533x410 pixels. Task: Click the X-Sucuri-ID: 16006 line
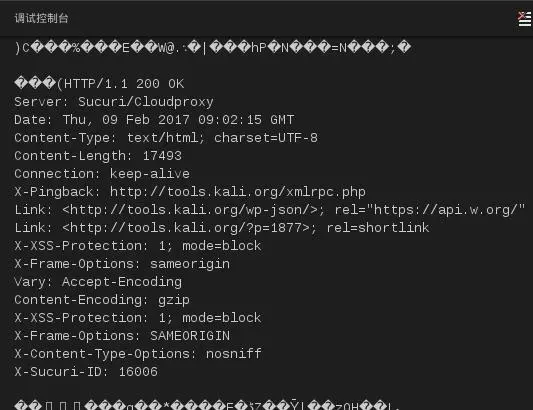tap(86, 372)
